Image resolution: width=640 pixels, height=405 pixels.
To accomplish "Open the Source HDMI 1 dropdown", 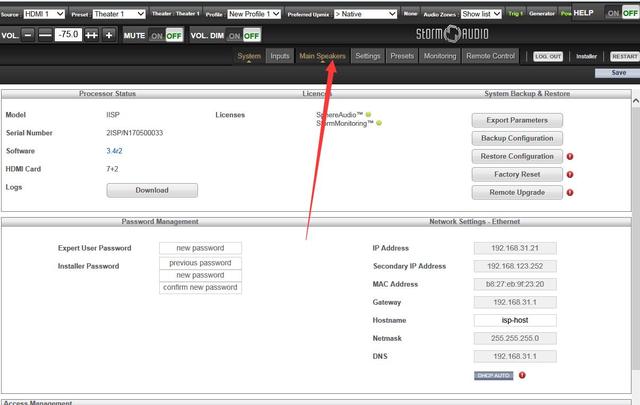I will 46,14.
